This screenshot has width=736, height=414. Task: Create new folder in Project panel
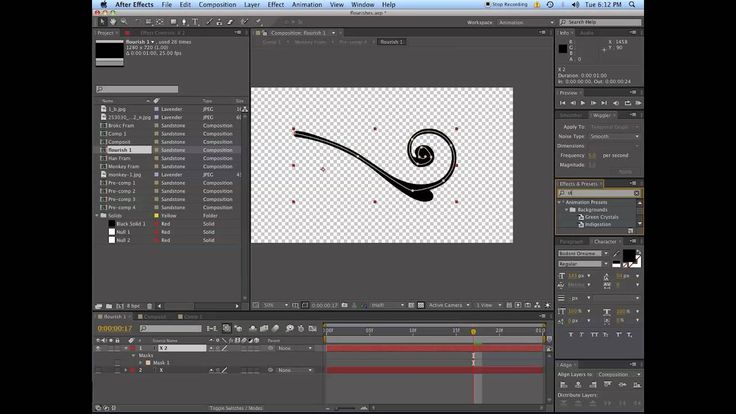(111, 305)
